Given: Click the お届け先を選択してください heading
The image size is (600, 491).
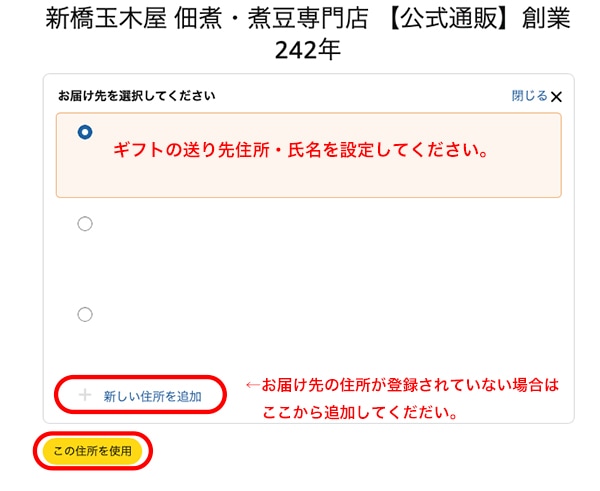Looking at the screenshot, I should pyautogui.click(x=137, y=96).
